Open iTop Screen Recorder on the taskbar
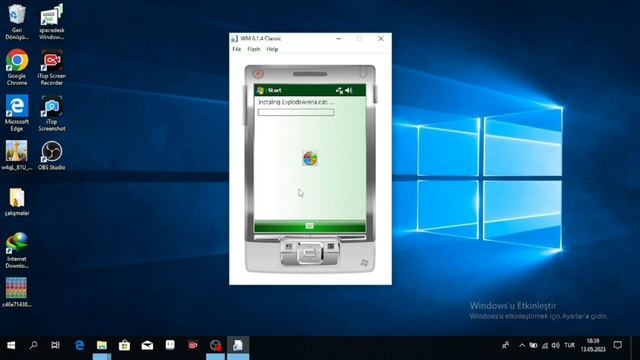 (x=193, y=345)
